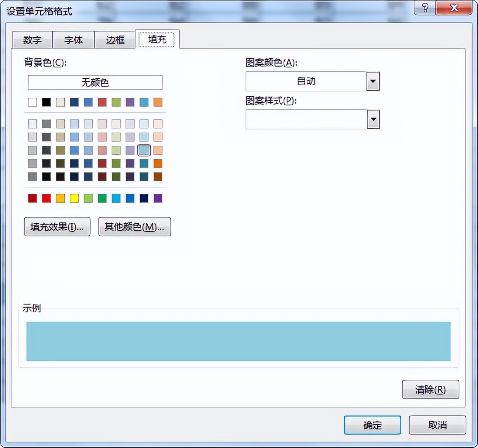Expand the 图案颜色 dropdown arrow

pyautogui.click(x=373, y=81)
